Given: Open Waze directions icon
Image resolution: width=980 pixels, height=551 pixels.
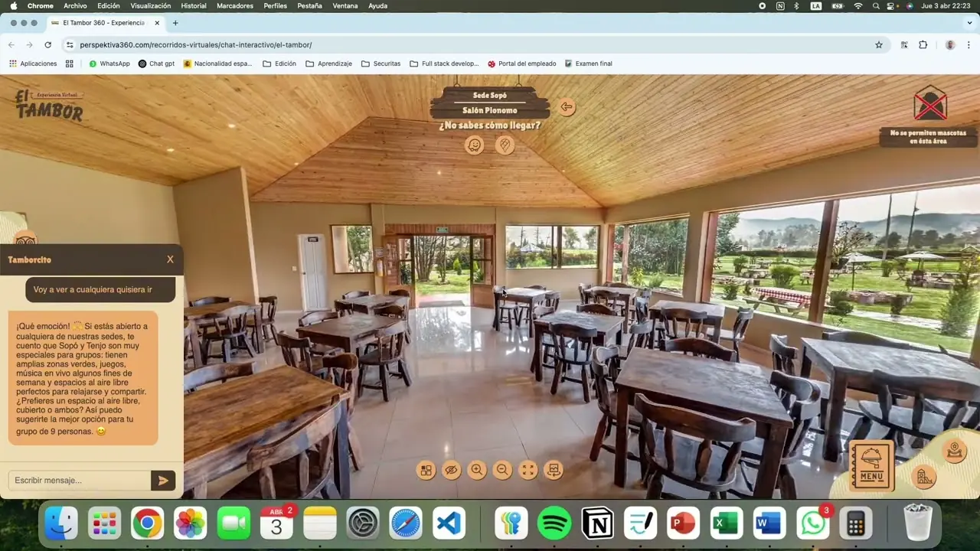Looking at the screenshot, I should coord(475,145).
